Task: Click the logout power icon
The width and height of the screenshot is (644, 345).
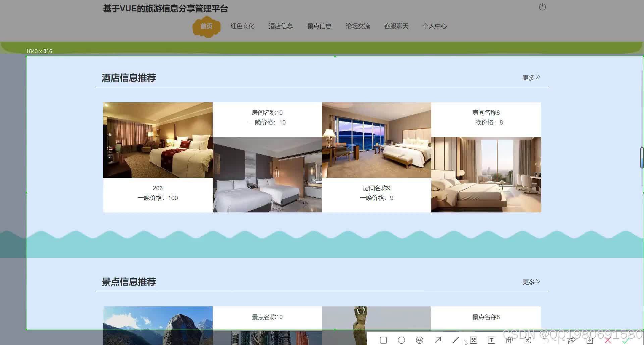Action: tap(542, 7)
